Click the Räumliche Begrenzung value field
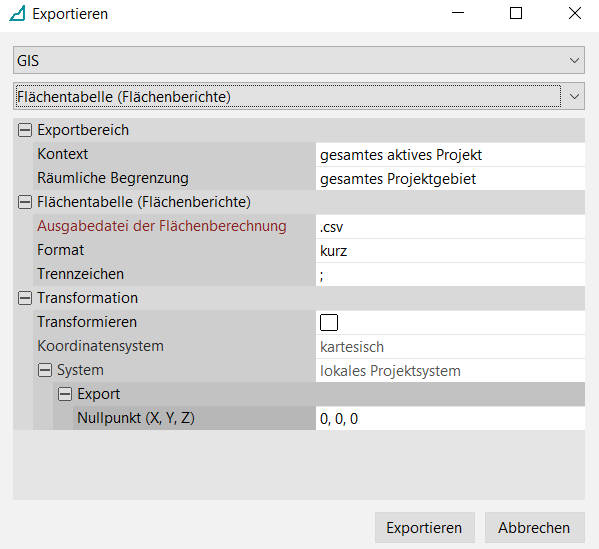Viewport: 599px width, 549px height. (450, 178)
